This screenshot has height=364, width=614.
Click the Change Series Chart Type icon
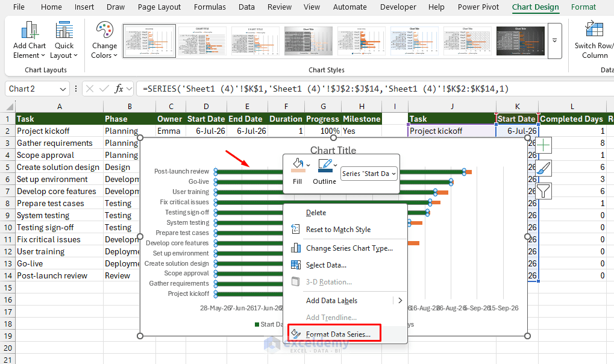point(296,248)
